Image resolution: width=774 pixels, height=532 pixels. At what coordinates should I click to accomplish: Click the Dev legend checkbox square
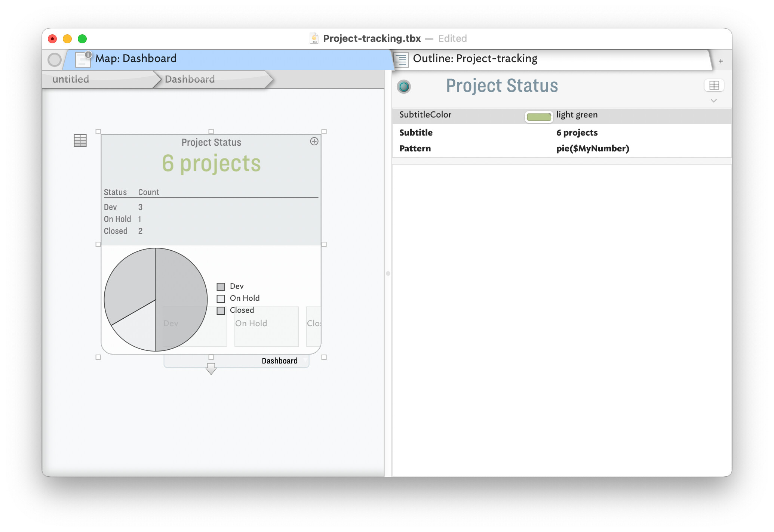(x=221, y=287)
